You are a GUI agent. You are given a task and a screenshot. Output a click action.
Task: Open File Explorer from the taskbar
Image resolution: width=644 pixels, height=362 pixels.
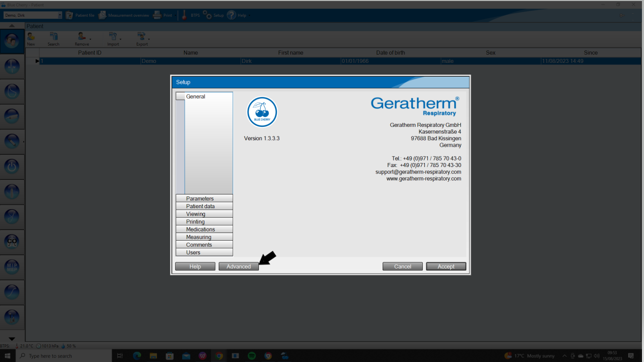tap(153, 356)
